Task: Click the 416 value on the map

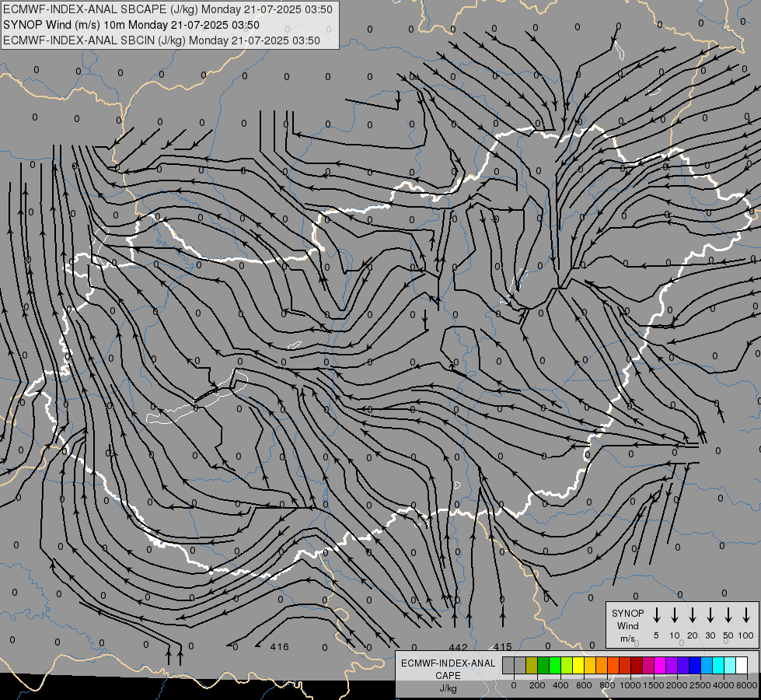Action: point(280,646)
